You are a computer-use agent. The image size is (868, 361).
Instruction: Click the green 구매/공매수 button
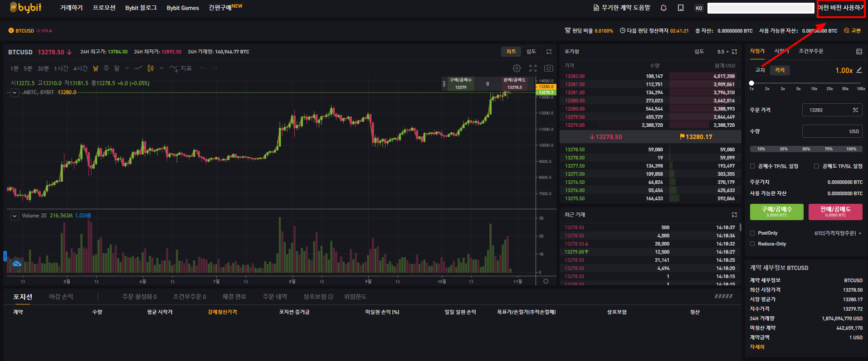pos(776,212)
